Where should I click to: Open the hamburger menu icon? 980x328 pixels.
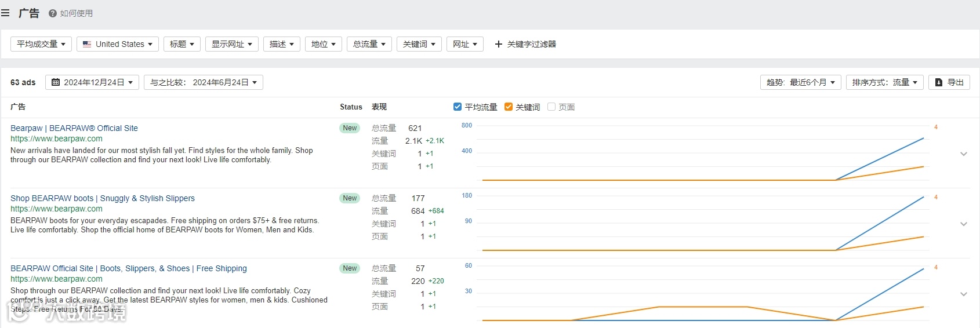click(x=5, y=13)
